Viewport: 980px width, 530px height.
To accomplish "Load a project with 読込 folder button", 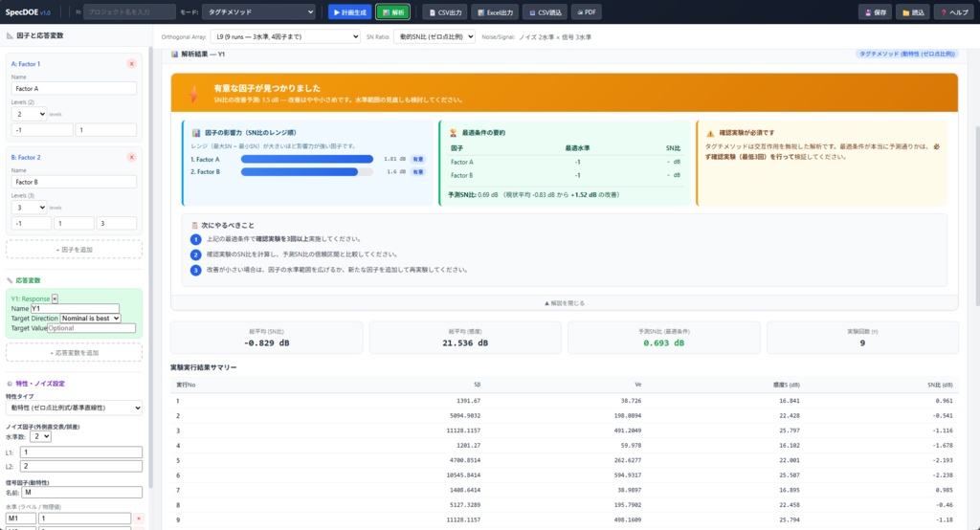I will [912, 11].
